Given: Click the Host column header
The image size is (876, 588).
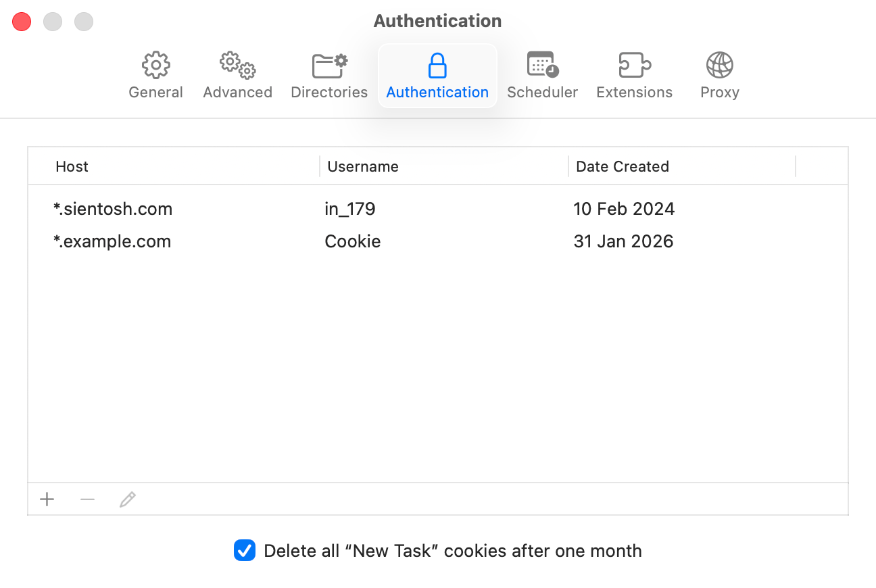Looking at the screenshot, I should [x=72, y=166].
